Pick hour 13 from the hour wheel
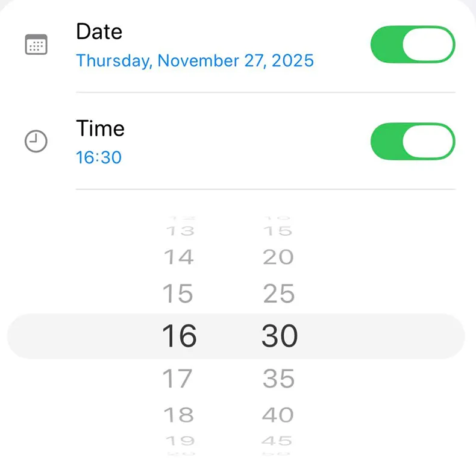 pos(180,231)
